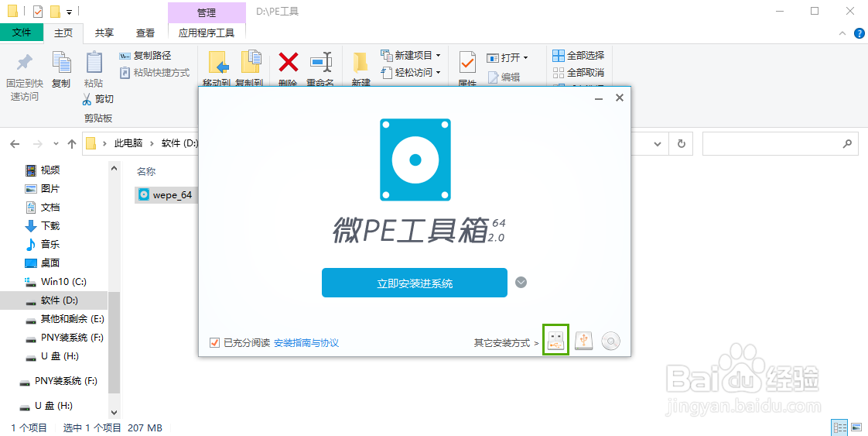Viewport: 868px width, 436px height.
Task: Click the 移动到 folder icon
Action: click(x=219, y=64)
